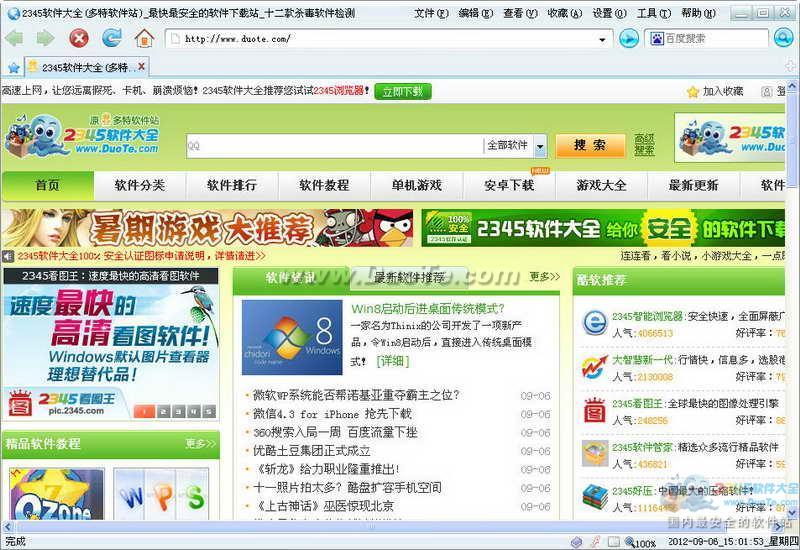Select slide 1 in image viewer carousel
This screenshot has width=800, height=550.
144,412
